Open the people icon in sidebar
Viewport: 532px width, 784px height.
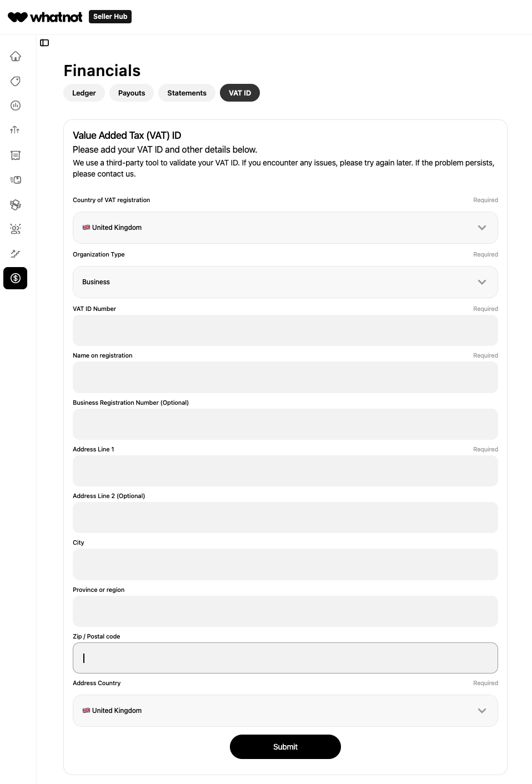click(16, 229)
